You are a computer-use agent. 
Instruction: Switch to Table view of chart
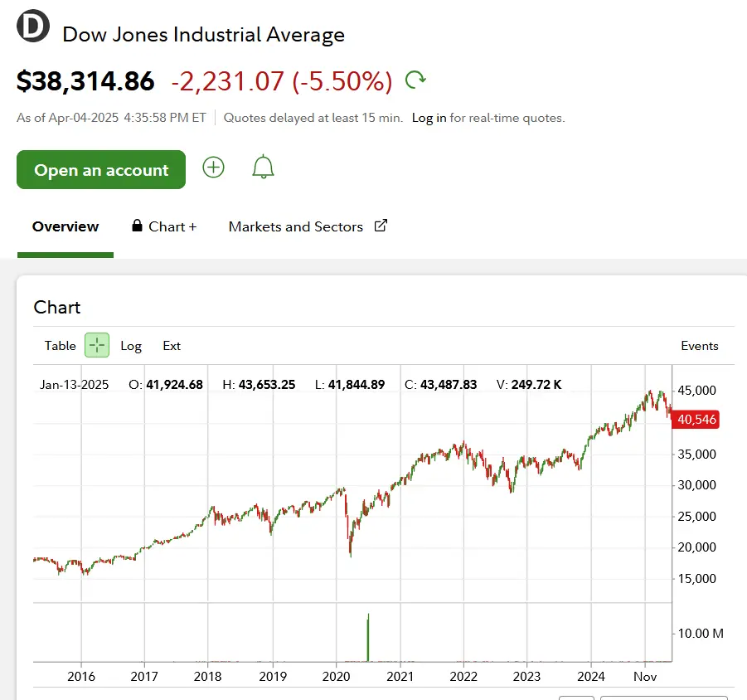click(x=60, y=346)
